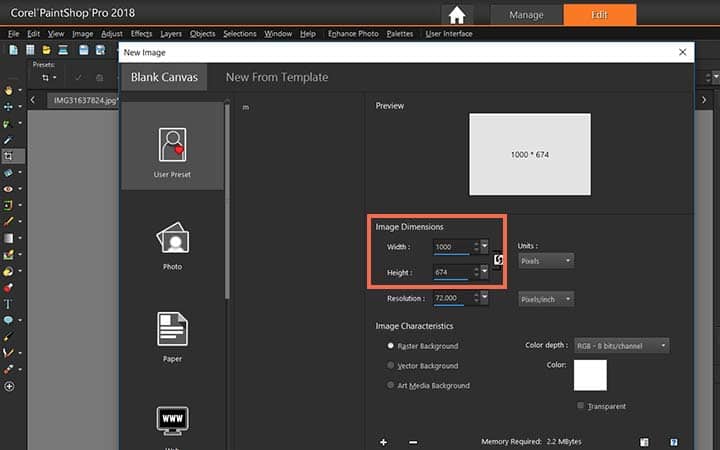This screenshot has width=720, height=450.
Task: Click the plus add preset button
Action: tap(383, 442)
